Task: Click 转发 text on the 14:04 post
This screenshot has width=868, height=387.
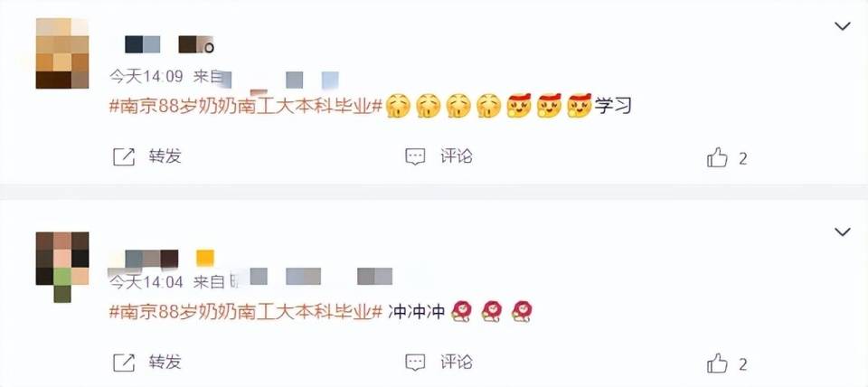Action: [165, 363]
